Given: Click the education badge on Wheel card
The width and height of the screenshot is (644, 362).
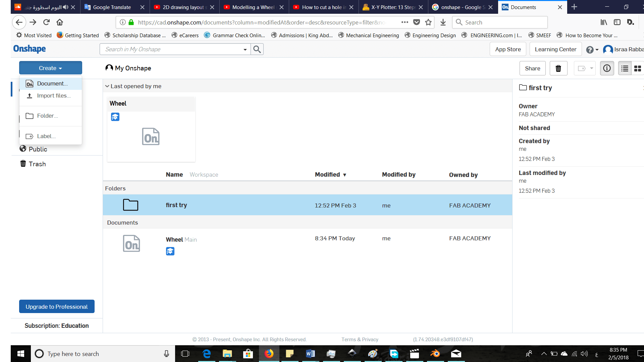Looking at the screenshot, I should coord(115,117).
